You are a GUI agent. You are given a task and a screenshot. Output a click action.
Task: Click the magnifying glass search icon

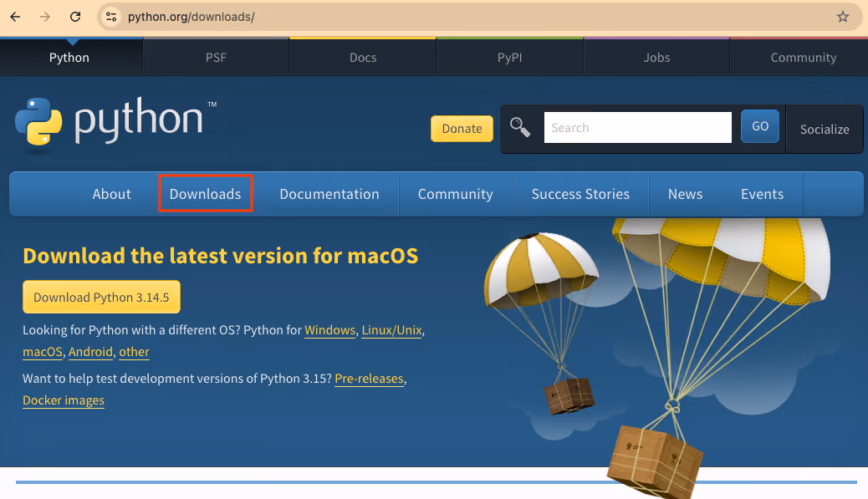[x=520, y=127]
